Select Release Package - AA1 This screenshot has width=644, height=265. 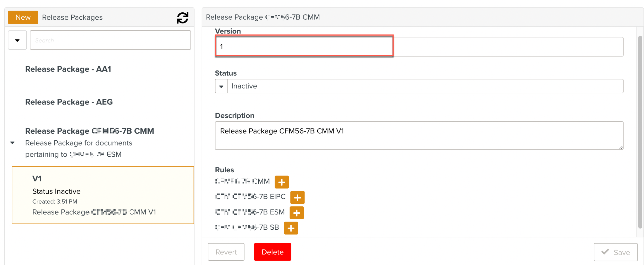(x=68, y=69)
